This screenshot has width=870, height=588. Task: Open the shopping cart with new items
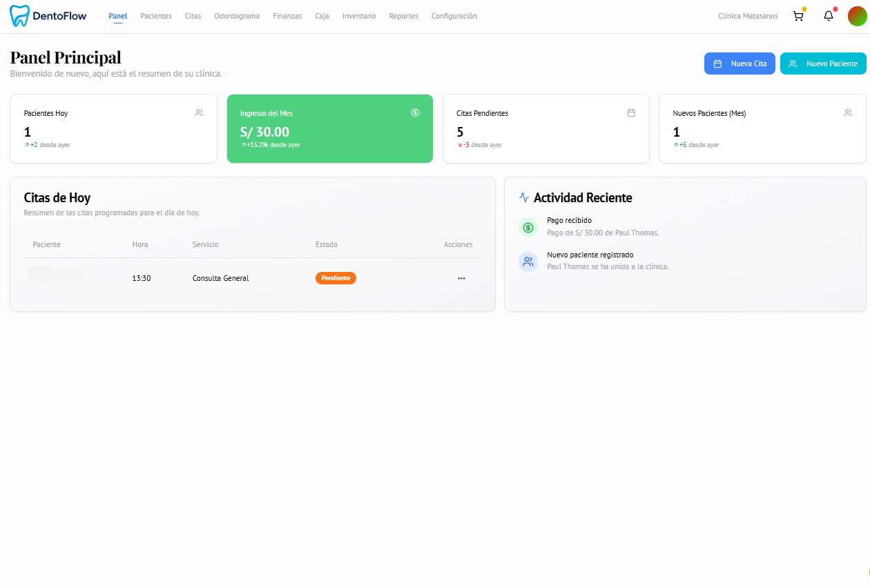(798, 15)
